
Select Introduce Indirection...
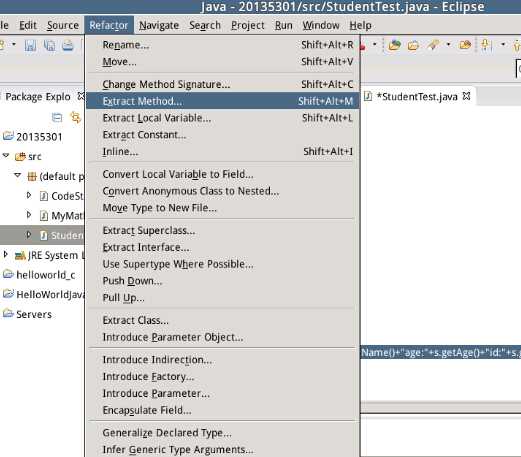coord(223,360)
